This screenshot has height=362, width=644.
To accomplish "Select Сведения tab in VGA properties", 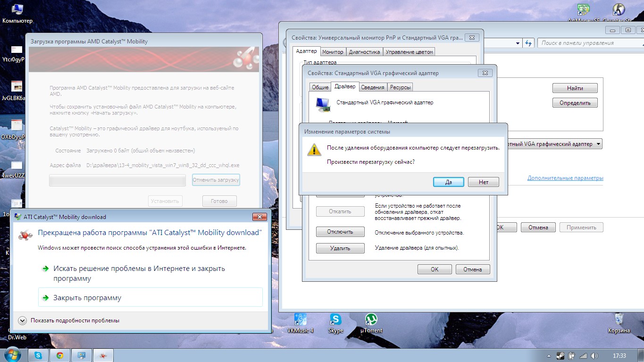I will click(373, 87).
